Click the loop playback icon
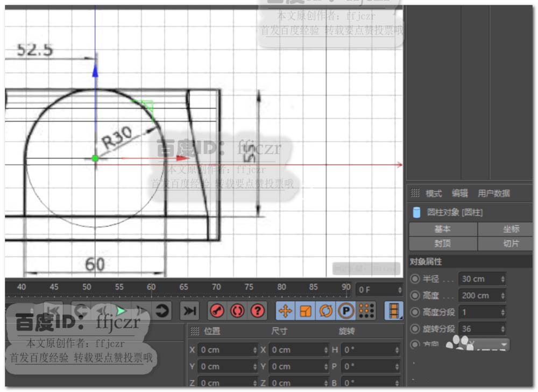This screenshot has height=392, width=538. tap(162, 311)
